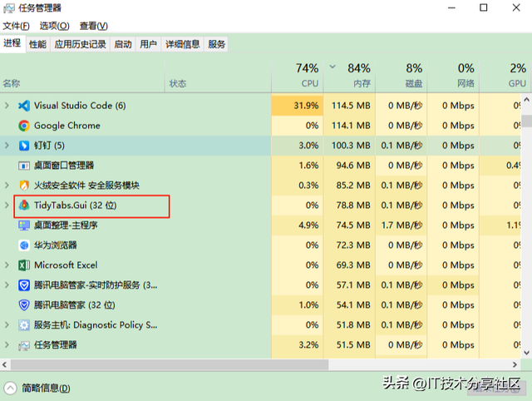The height and width of the screenshot is (401, 532).
Task: Click the 任务管理器 process row icon
Action: coord(24,345)
